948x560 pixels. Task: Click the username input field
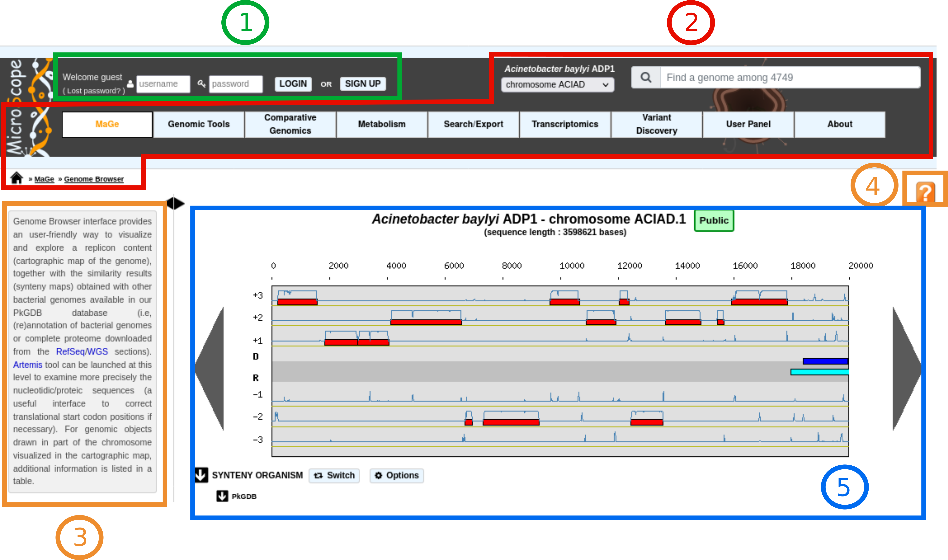(163, 84)
